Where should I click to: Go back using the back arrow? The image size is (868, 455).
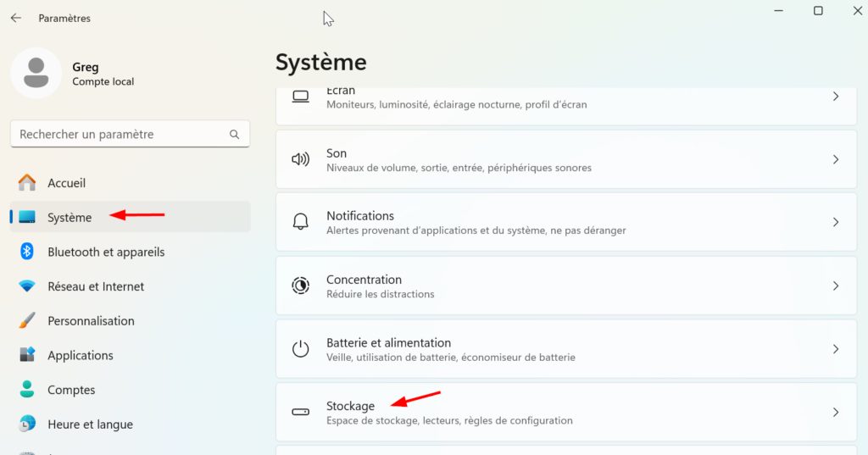(x=16, y=18)
